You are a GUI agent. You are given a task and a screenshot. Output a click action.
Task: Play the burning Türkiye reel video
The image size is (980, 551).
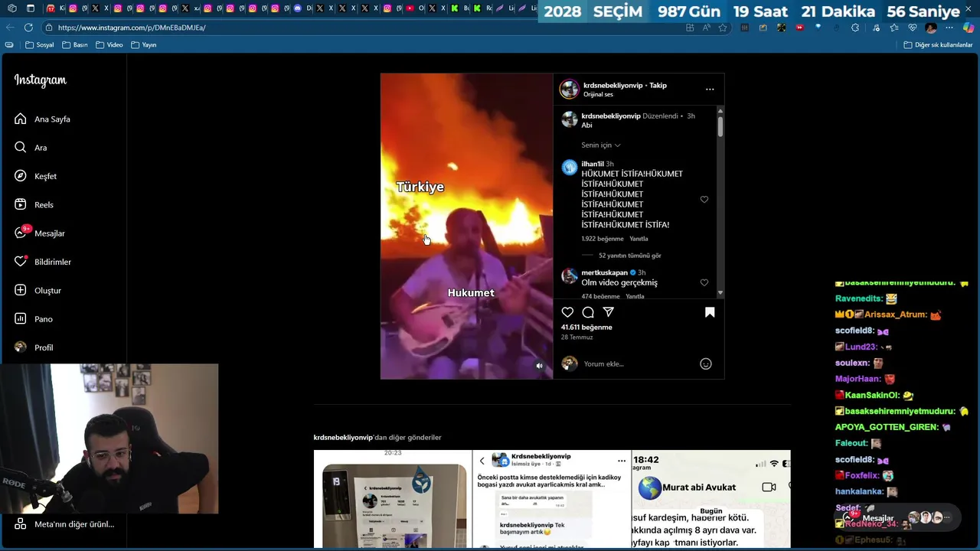coord(466,227)
